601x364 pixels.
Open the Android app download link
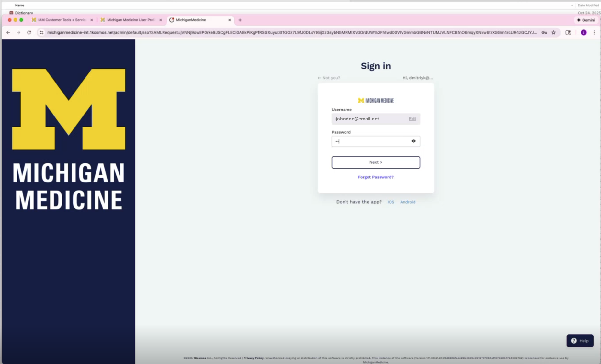click(408, 202)
